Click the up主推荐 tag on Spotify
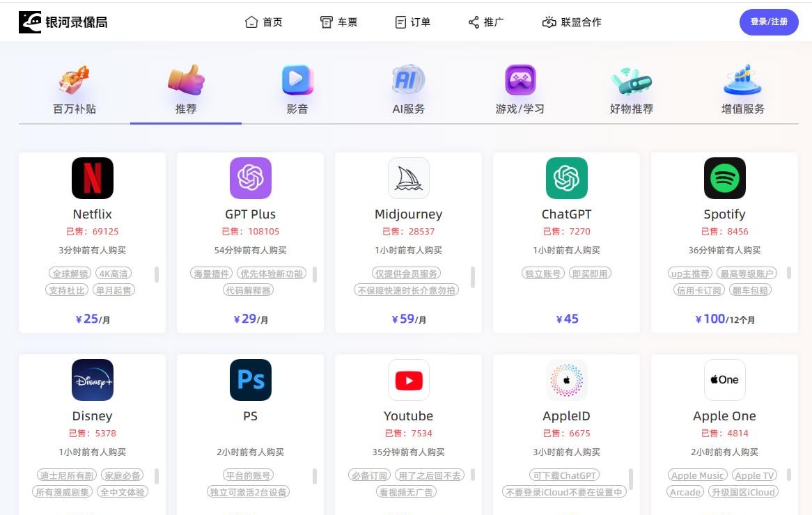 (x=690, y=274)
